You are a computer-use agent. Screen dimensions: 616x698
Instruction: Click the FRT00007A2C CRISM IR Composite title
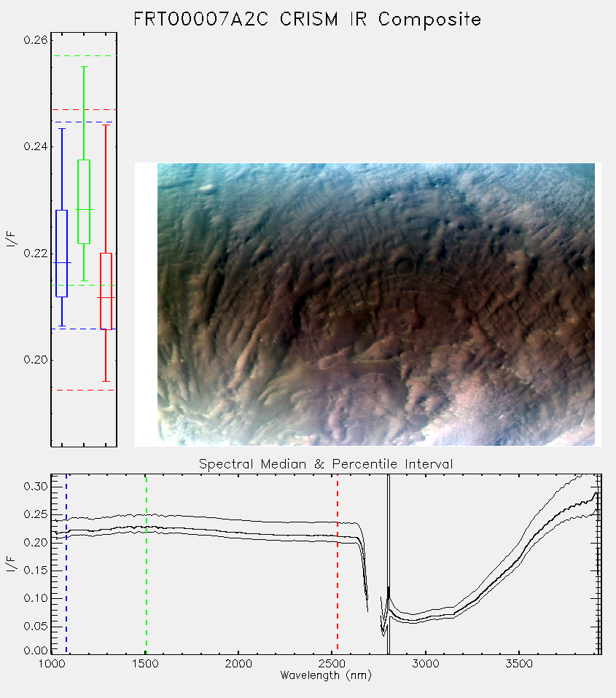click(x=308, y=20)
